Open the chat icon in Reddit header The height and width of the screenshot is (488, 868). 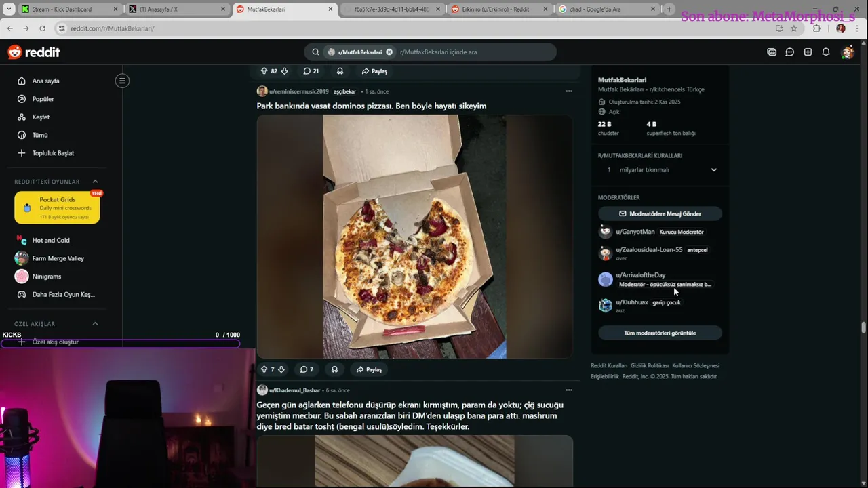pyautogui.click(x=789, y=52)
